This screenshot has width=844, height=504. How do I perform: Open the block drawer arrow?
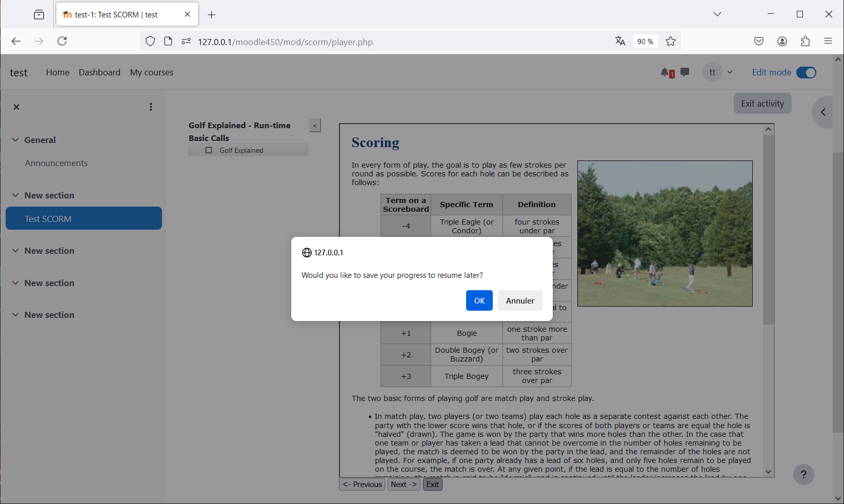tap(823, 112)
